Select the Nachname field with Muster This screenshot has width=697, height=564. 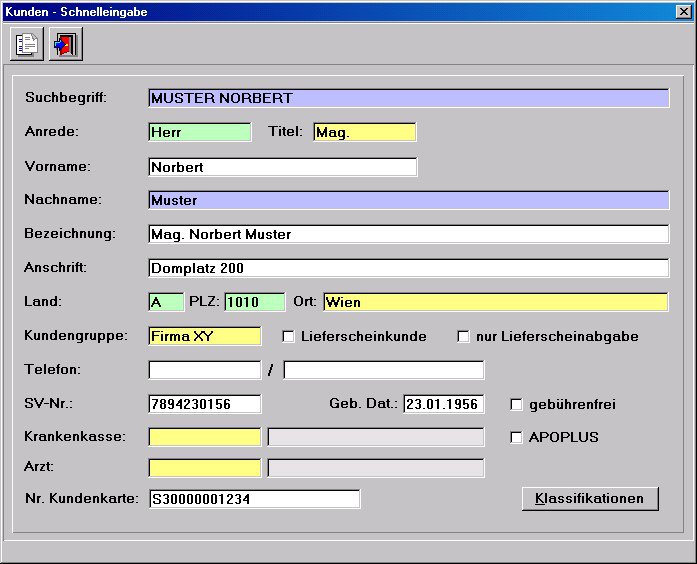(x=409, y=200)
